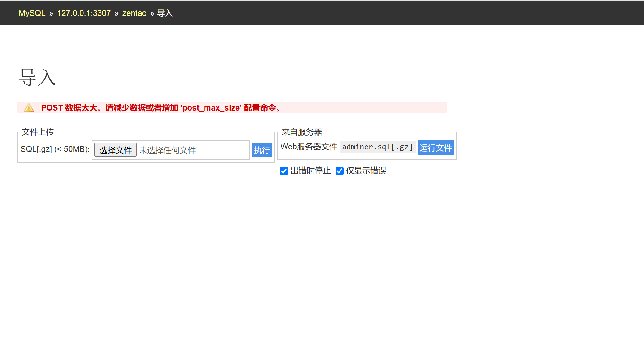Go to the 127.0.0.1:3307 server link
Image resolution: width=644 pixels, height=353 pixels.
[84, 13]
